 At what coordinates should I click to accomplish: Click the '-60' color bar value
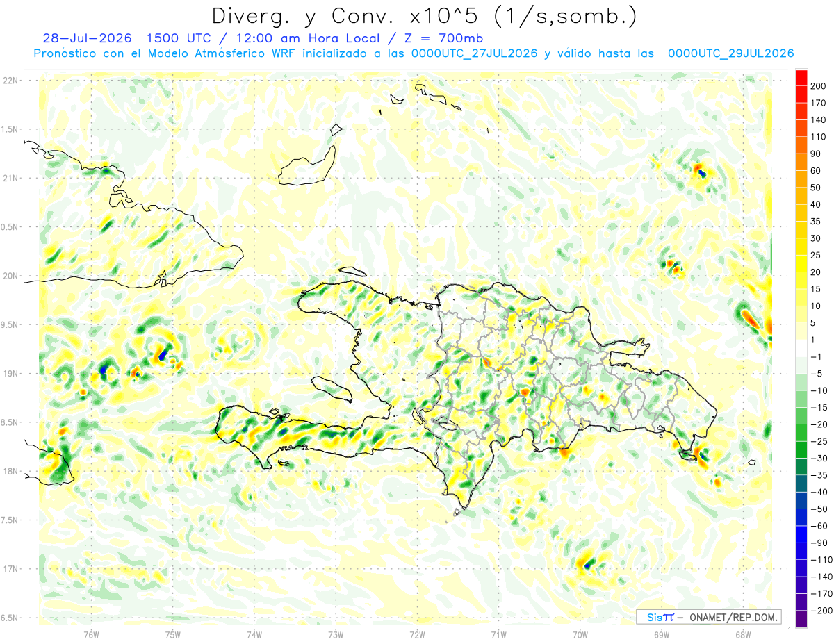coord(821,526)
